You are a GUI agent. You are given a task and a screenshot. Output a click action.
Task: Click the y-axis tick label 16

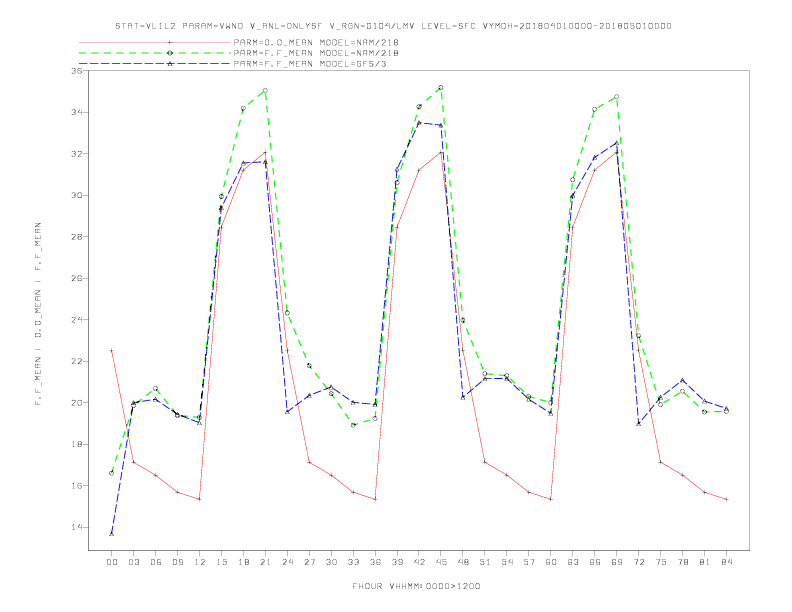76,486
